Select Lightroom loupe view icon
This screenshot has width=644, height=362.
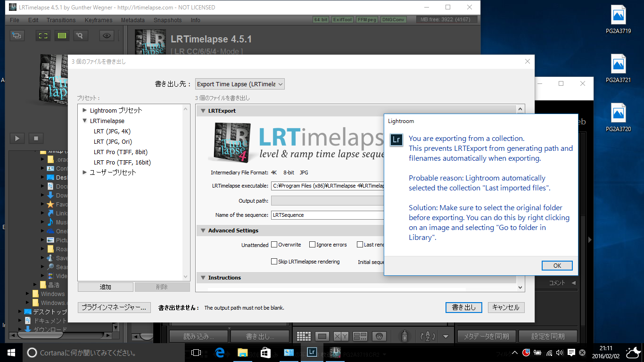[x=322, y=337]
